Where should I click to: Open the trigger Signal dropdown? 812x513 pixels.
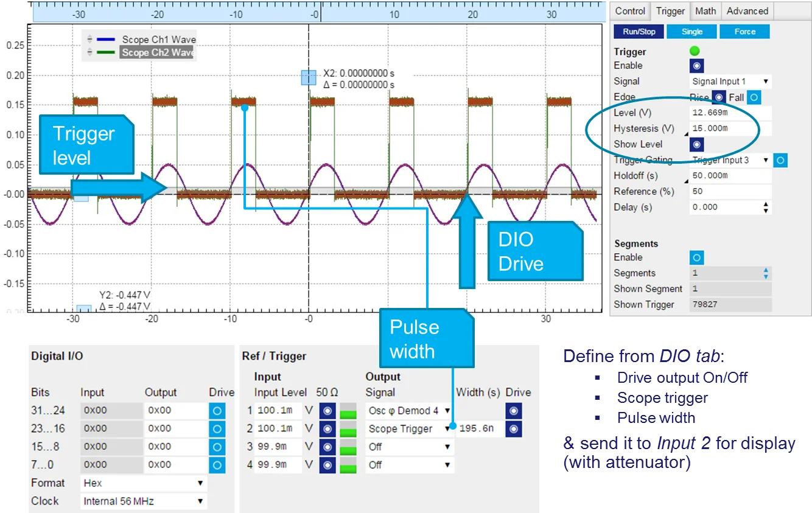730,81
